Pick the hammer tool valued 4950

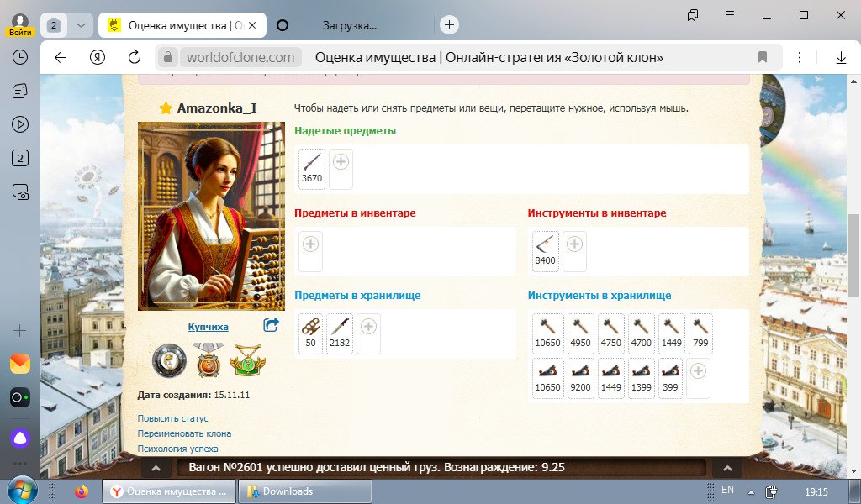point(581,333)
